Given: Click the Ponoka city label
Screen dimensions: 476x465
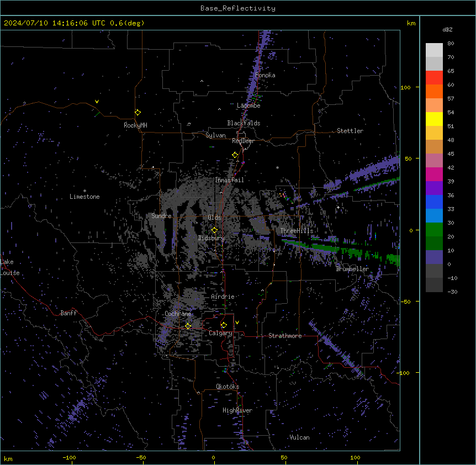Looking at the screenshot, I should [x=265, y=75].
